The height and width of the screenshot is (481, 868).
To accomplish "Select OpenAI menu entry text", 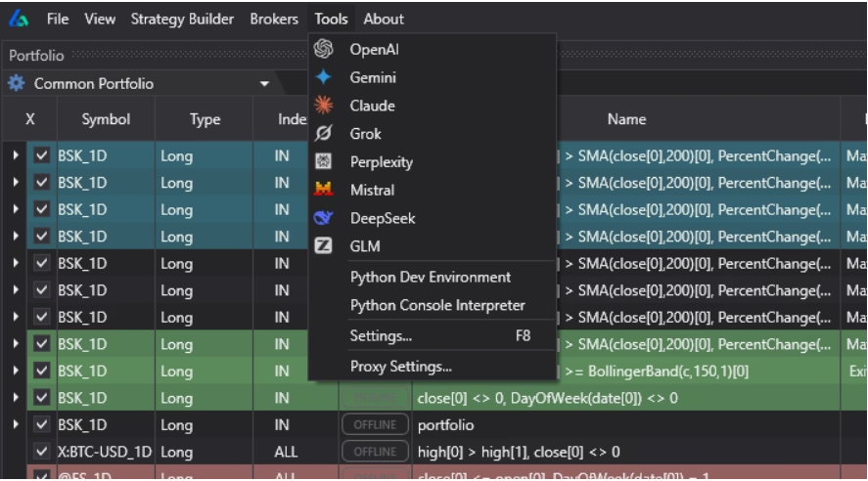I will pyautogui.click(x=374, y=49).
